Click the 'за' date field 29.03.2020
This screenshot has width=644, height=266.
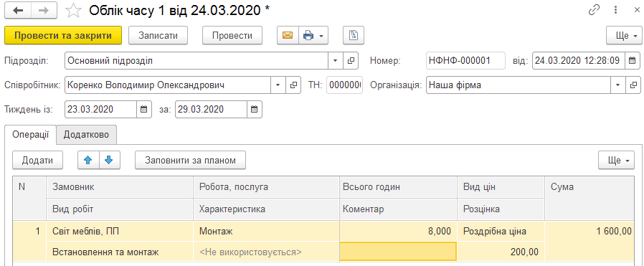211,110
